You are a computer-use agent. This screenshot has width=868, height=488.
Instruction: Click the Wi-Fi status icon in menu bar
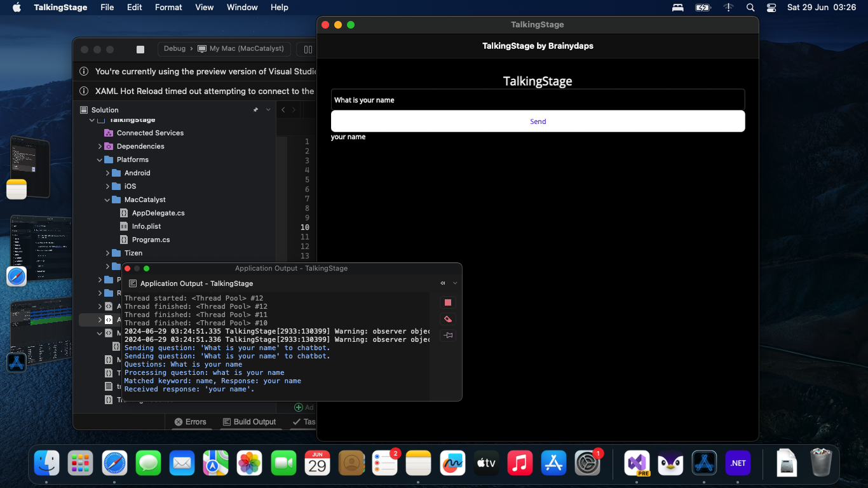[728, 8]
